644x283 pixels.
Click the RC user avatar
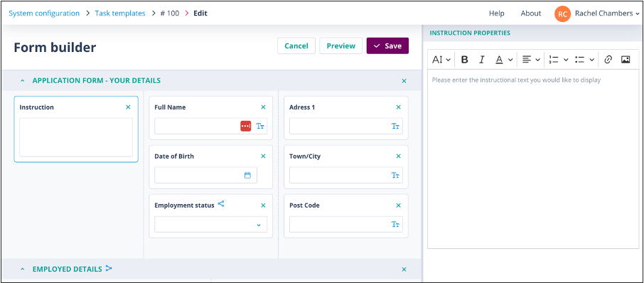(563, 14)
